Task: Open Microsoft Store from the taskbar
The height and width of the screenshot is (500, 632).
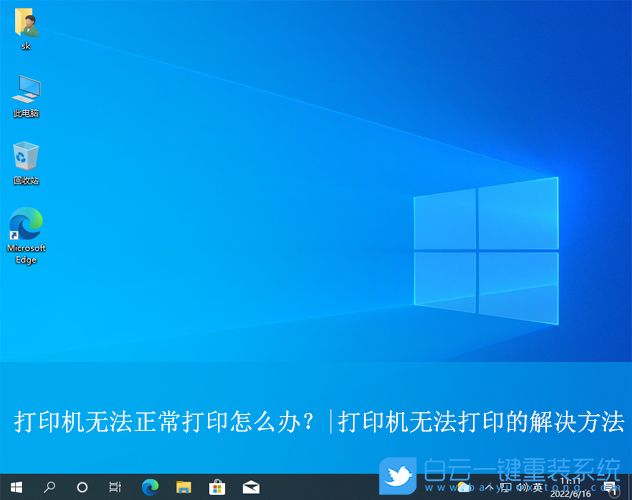Action: click(216, 487)
